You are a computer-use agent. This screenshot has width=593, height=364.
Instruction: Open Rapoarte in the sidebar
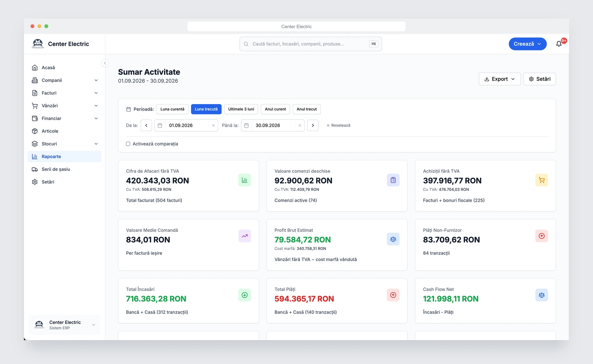pyautogui.click(x=64, y=157)
